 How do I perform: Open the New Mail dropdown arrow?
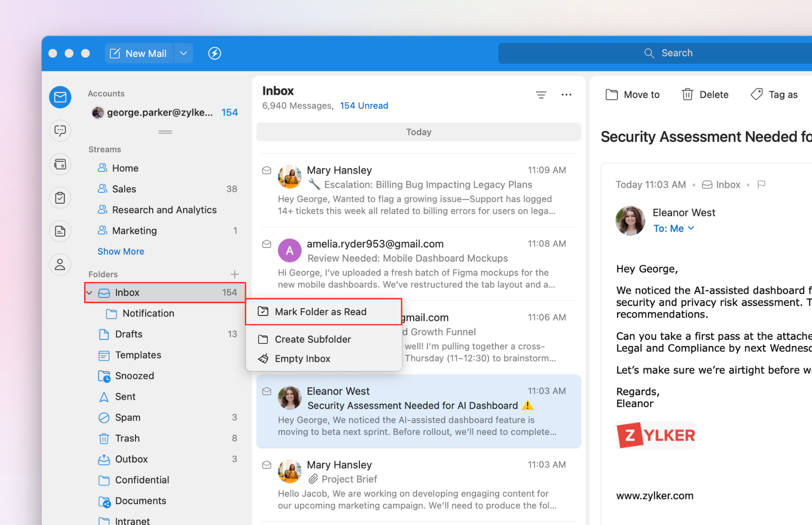click(184, 53)
